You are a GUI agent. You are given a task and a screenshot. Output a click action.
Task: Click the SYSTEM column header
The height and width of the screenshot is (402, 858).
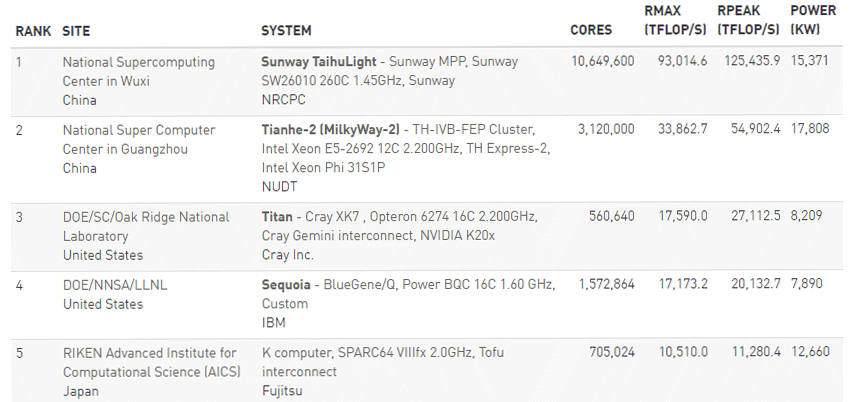click(286, 31)
